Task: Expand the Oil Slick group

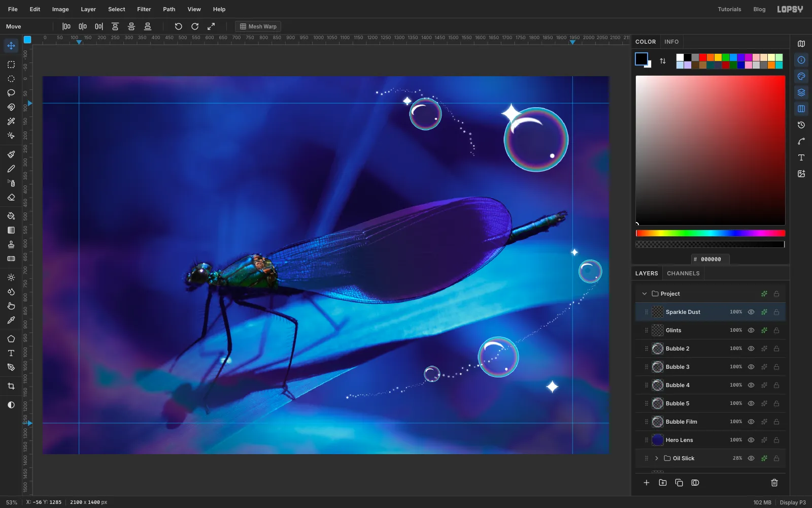Action: pyautogui.click(x=657, y=458)
